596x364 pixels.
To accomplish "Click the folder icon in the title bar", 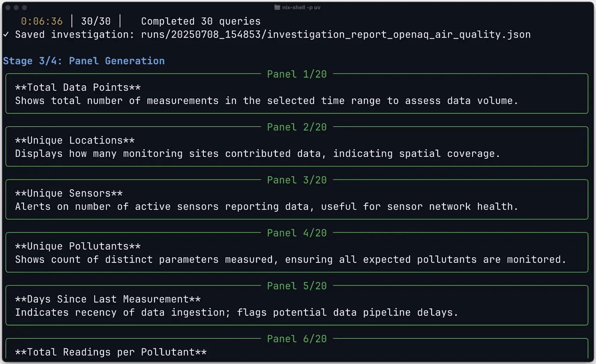I will tap(277, 7).
